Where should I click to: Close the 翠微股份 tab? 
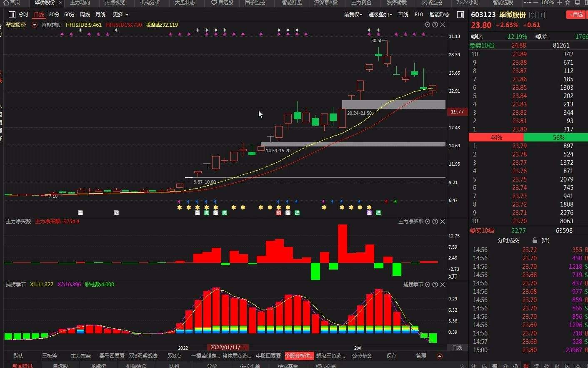[x=60, y=3]
